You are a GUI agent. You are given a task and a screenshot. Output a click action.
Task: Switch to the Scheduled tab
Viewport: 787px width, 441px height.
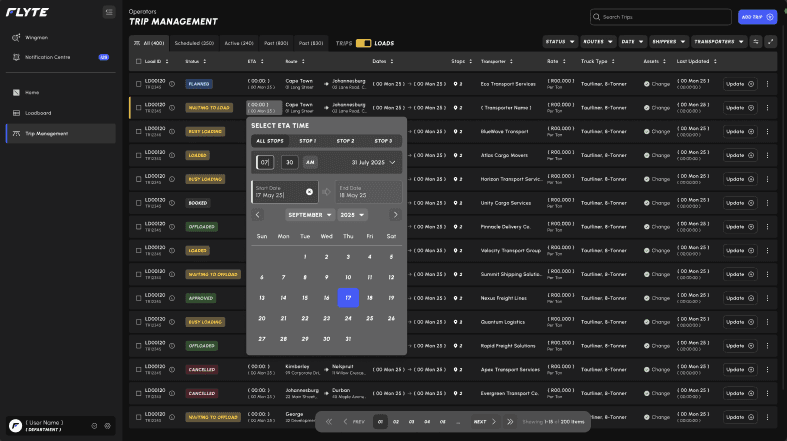point(194,43)
